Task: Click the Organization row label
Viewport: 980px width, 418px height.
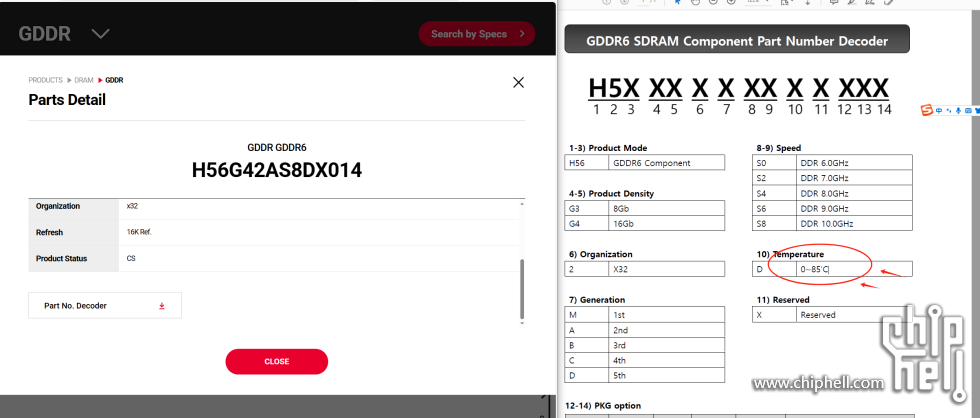Action: [x=58, y=206]
